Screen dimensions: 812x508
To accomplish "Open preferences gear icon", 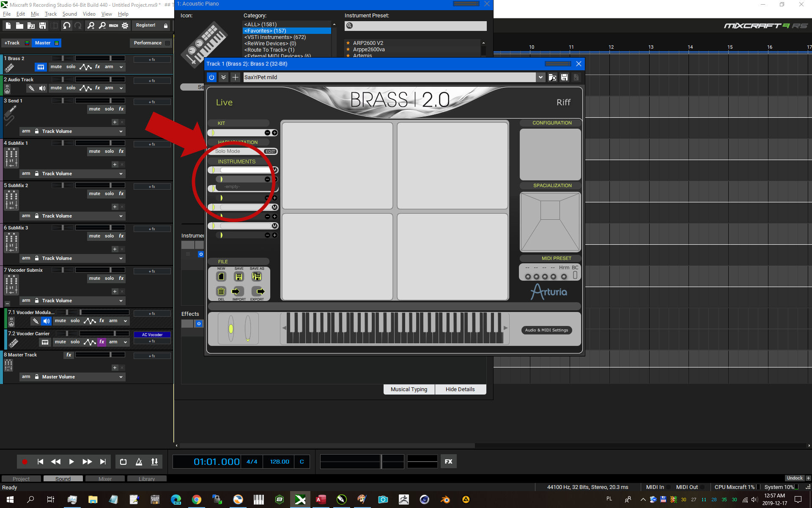I will pos(125,26).
